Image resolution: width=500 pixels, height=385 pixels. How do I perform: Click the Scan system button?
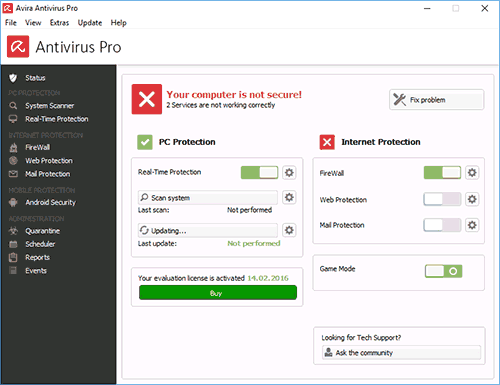click(208, 197)
